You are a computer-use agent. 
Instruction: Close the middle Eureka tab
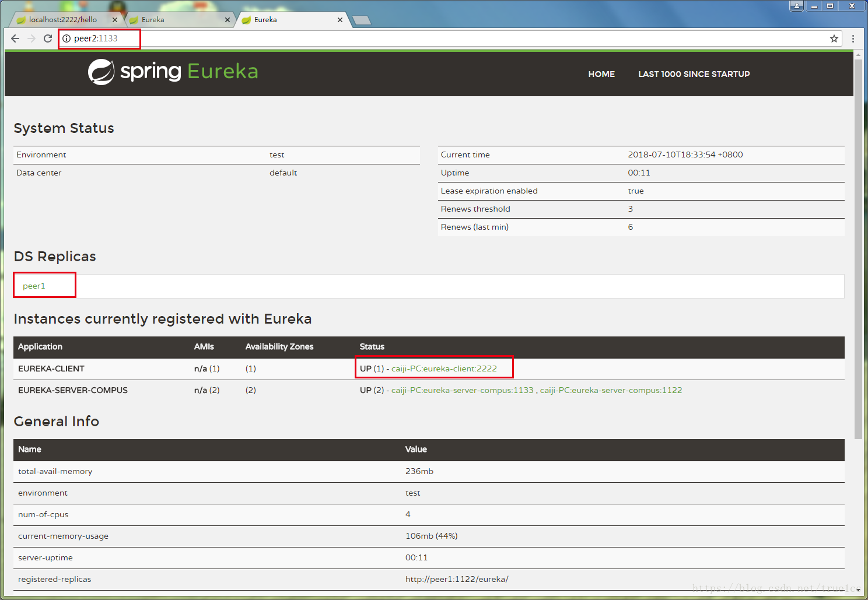pos(228,20)
